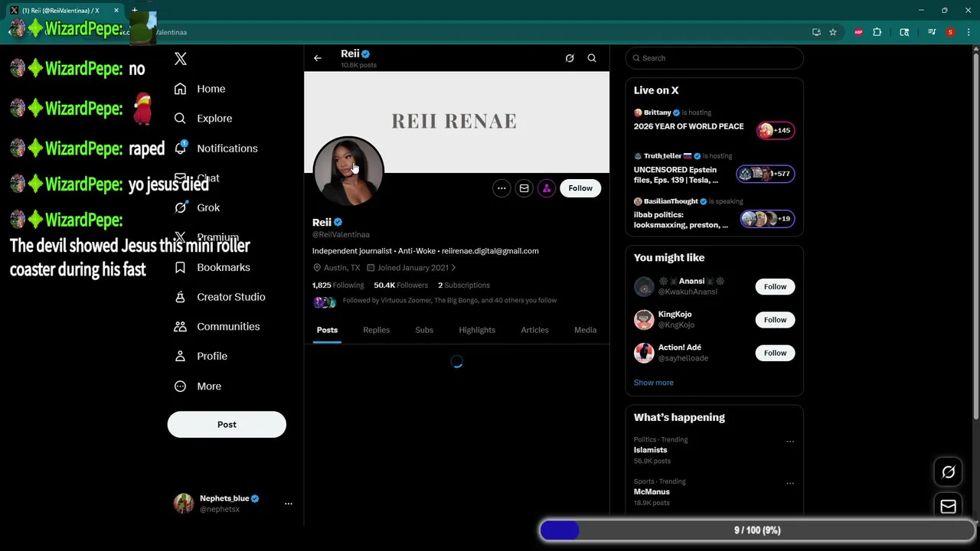This screenshot has height=551, width=980.
Task: Click the Followed by Virtuous Zoomer text
Action: (449, 301)
